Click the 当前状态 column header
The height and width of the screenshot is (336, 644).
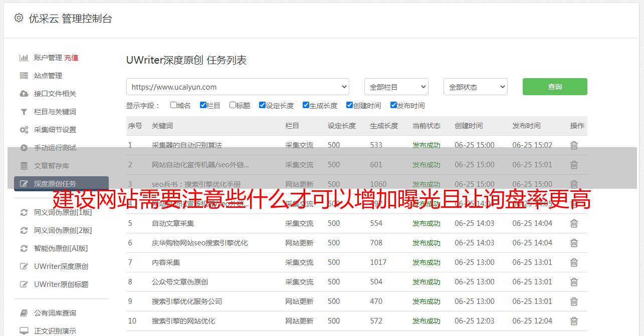tap(426, 126)
